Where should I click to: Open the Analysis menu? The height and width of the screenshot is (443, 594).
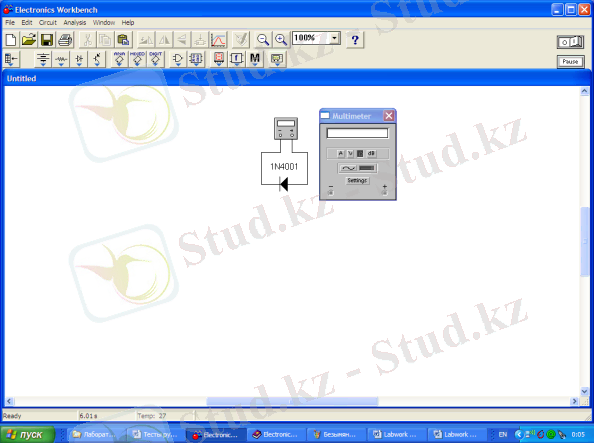[75, 22]
